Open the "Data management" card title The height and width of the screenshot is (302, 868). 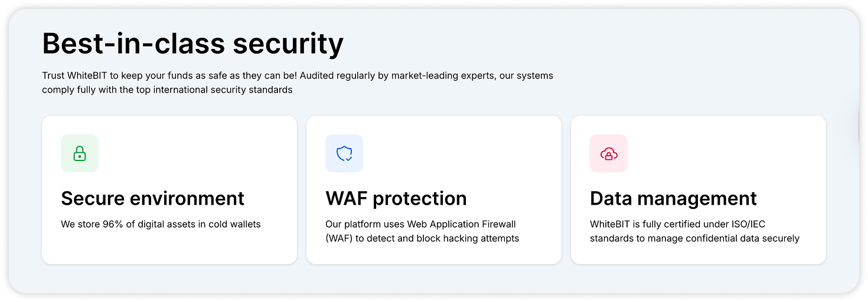click(673, 198)
